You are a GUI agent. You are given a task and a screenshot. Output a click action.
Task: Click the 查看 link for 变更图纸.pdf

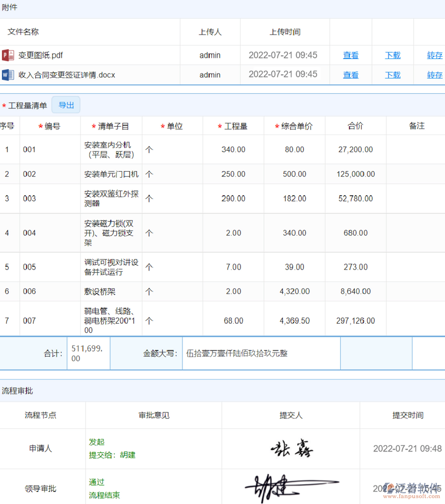[350, 55]
